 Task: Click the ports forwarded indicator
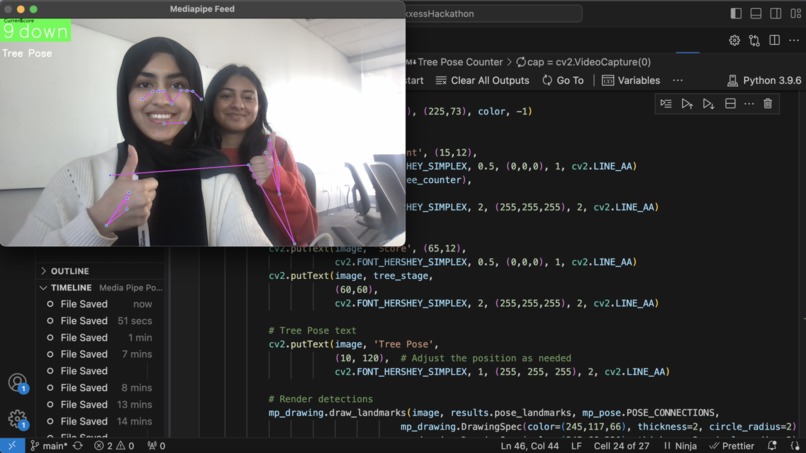[x=156, y=446]
